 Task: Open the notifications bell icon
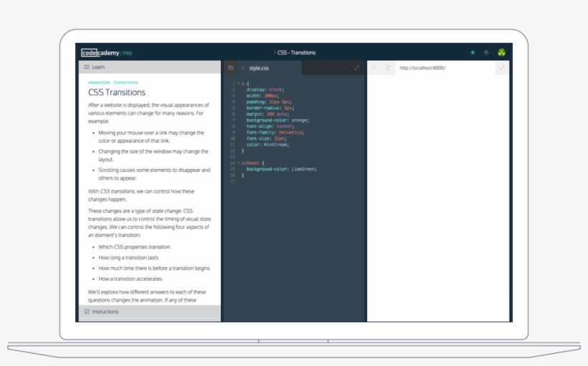(486, 53)
